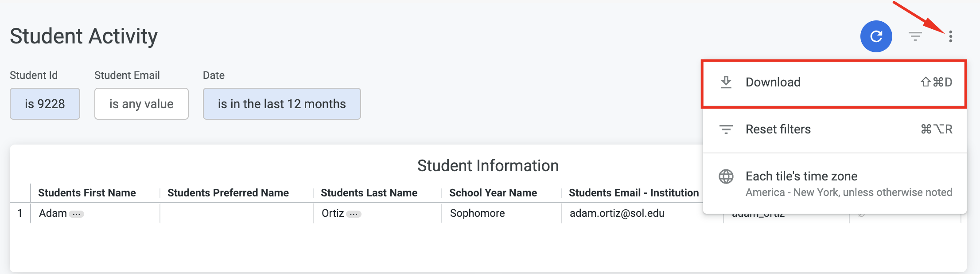Open Student Email filter 'is any value'
Screen dimensions: 980x274
click(x=141, y=104)
